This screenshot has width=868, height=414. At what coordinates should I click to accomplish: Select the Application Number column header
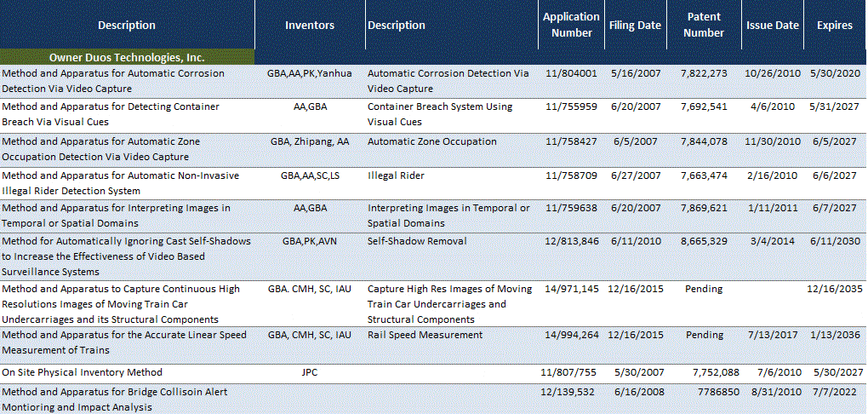(x=571, y=25)
